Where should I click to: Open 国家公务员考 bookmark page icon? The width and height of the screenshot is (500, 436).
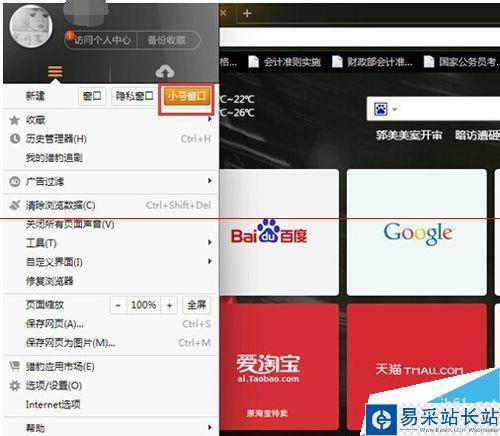(429, 62)
